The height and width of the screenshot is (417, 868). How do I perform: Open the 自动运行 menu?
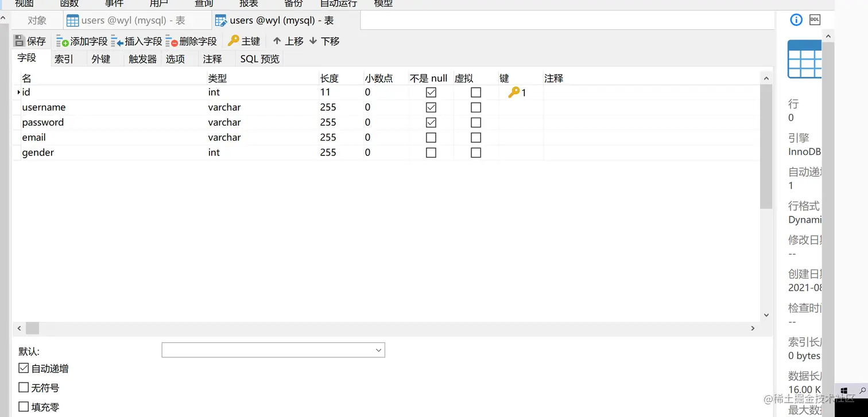coord(339,3)
